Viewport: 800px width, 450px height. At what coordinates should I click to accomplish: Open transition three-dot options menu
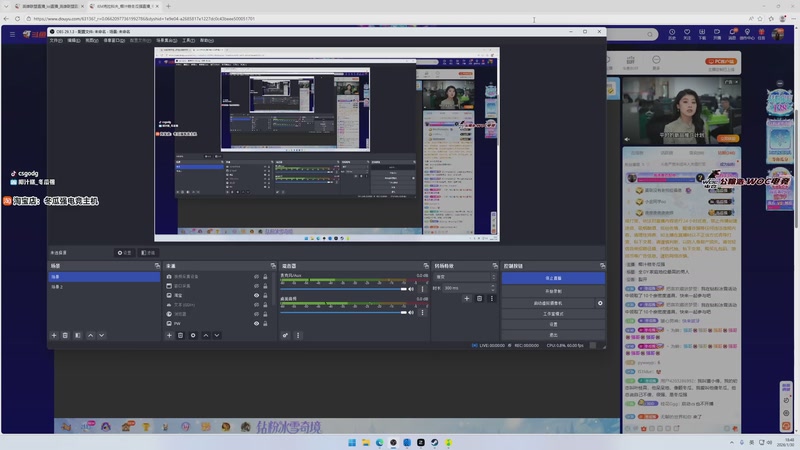point(491,298)
